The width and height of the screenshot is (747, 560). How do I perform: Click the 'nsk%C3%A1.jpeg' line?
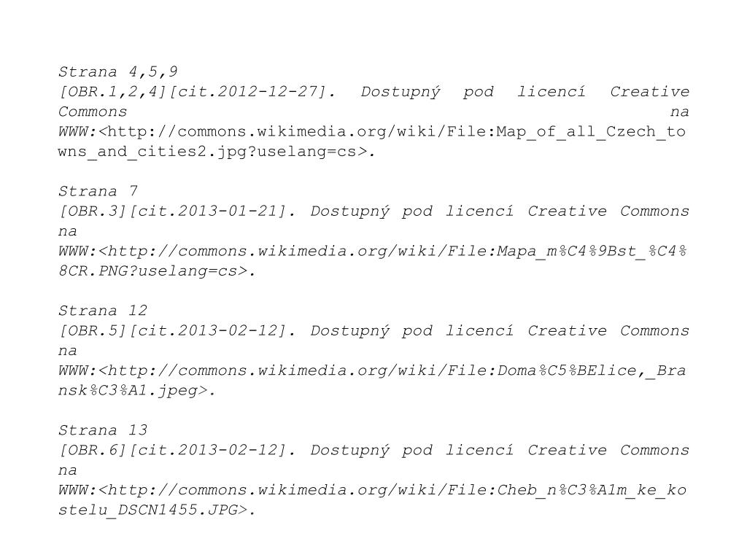coord(137,391)
